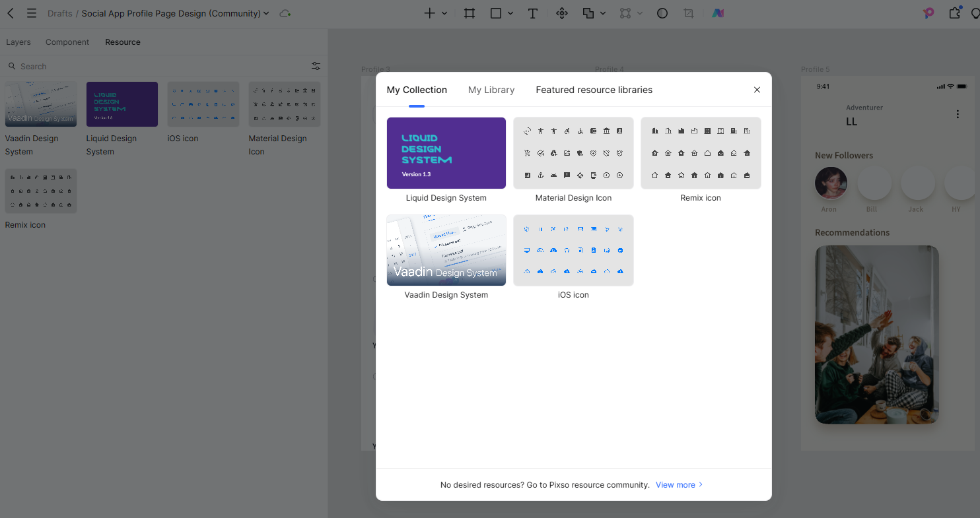
Task: Expand the shape tool dropdown arrow
Action: point(510,13)
